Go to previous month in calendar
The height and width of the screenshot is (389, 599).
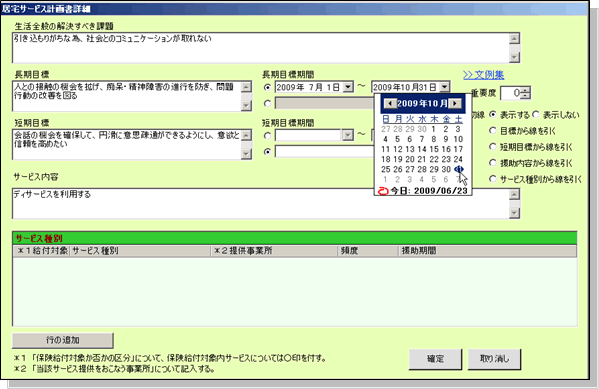[390, 104]
